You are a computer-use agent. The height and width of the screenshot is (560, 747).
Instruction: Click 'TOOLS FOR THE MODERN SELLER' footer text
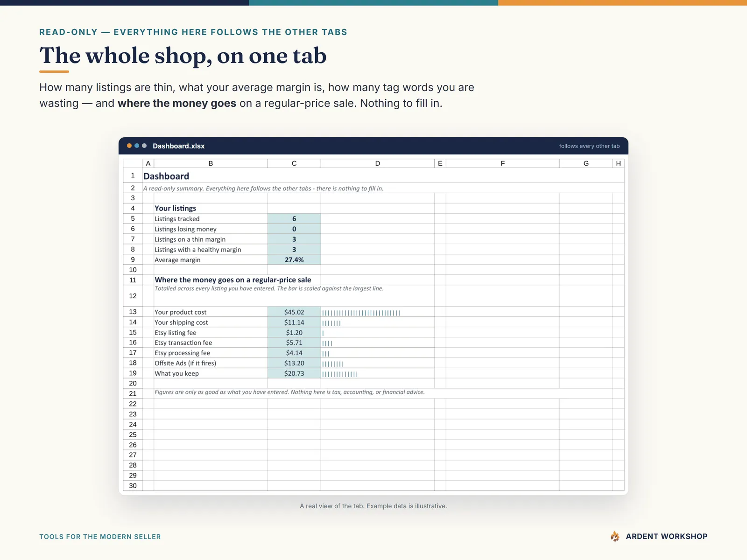(100, 537)
